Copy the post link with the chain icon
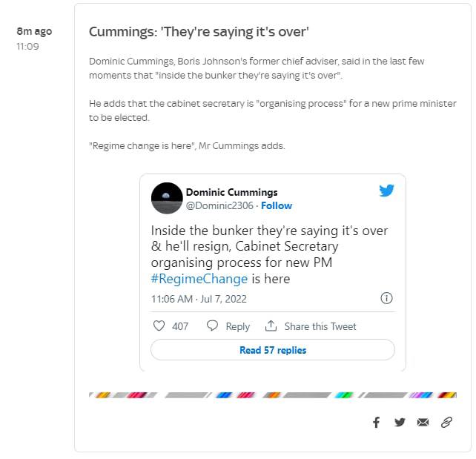This screenshot has height=459, width=476. pos(446,422)
